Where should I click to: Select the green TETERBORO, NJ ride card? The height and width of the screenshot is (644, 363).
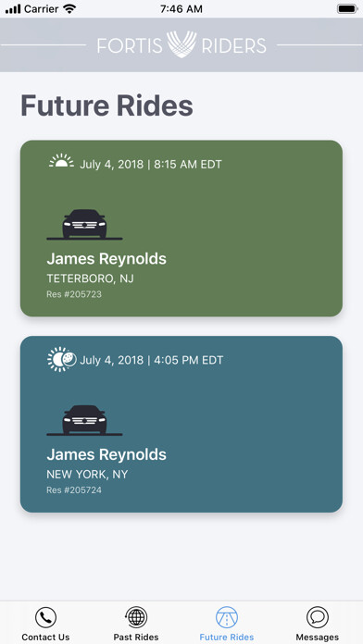tap(181, 229)
